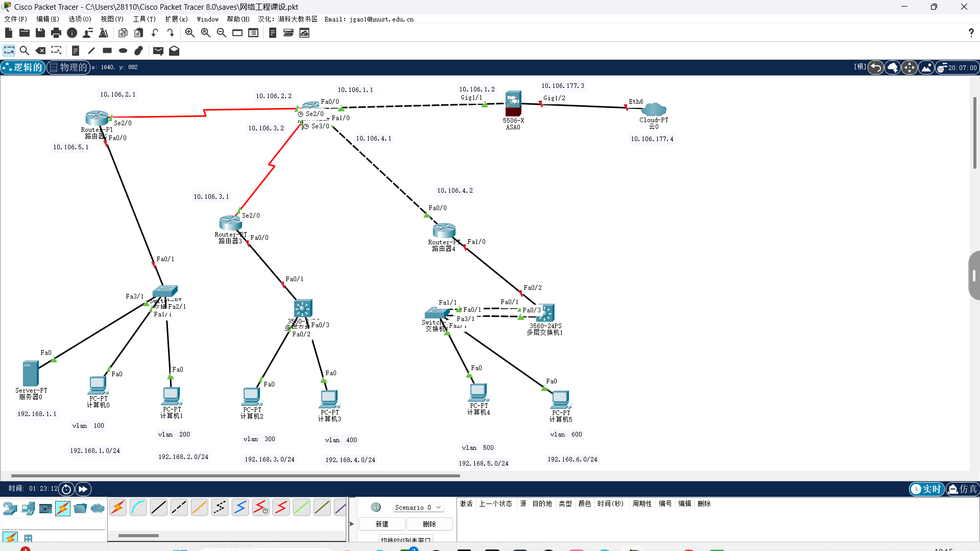This screenshot has width=980, height=551.
Task: Click the vertical scrollbar of the workspace
Action: (x=974, y=133)
